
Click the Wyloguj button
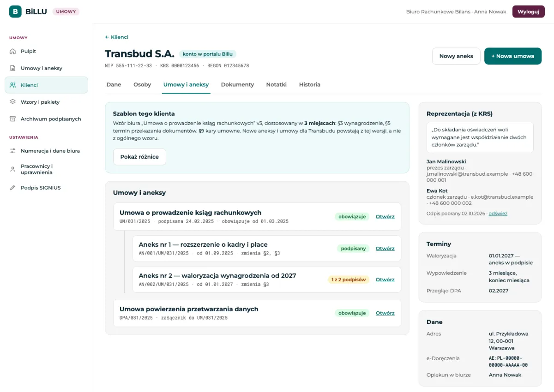coord(529,12)
